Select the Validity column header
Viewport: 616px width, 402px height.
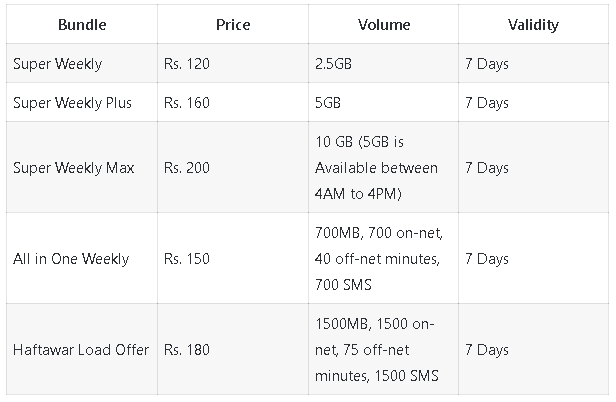(532, 24)
